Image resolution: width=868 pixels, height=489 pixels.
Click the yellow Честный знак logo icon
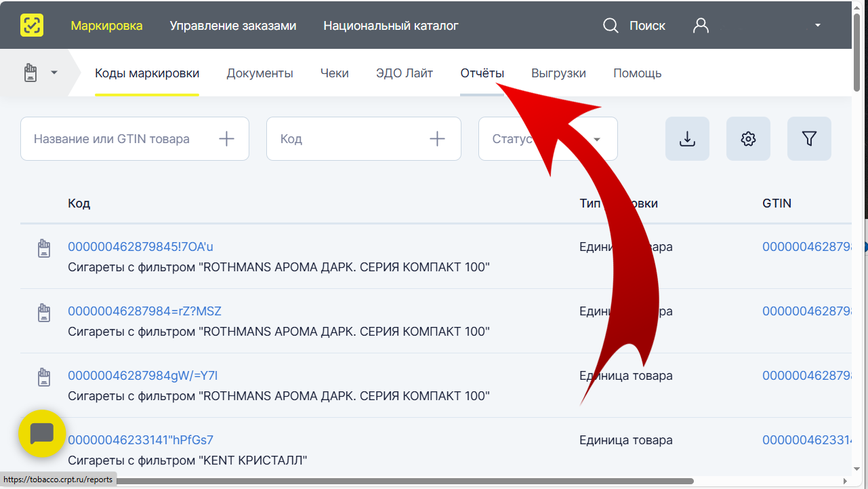32,26
